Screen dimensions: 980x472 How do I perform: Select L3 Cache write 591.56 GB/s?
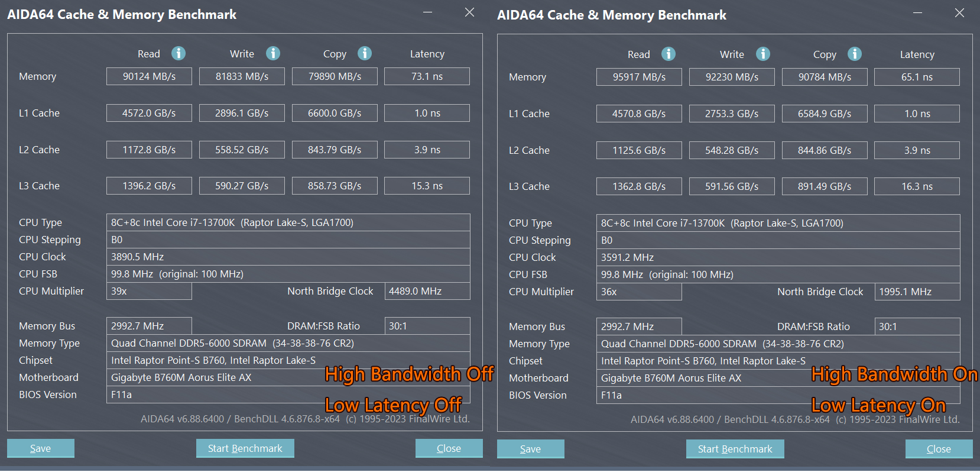pos(732,186)
